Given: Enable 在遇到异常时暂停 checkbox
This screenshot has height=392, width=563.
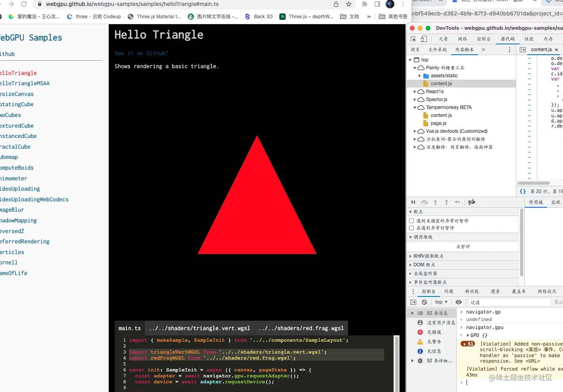Looking at the screenshot, I should pyautogui.click(x=411, y=228).
